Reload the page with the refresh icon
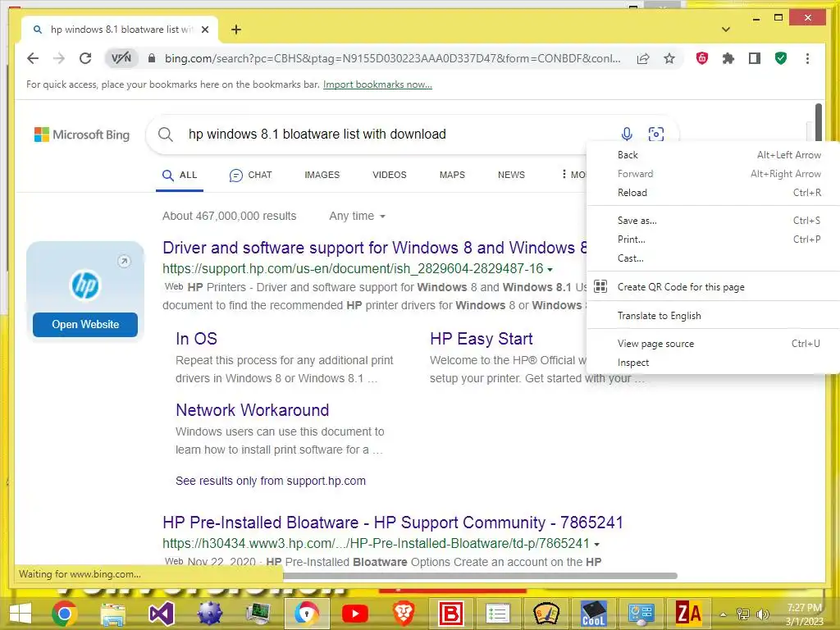 (85, 58)
